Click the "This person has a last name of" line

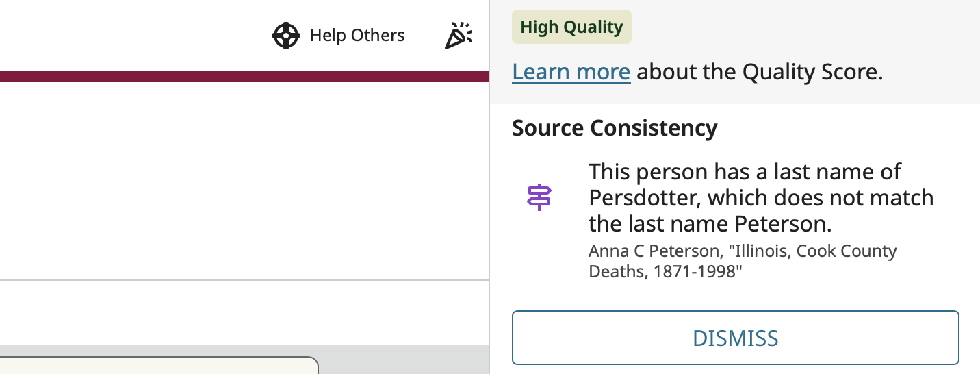pyautogui.click(x=745, y=171)
